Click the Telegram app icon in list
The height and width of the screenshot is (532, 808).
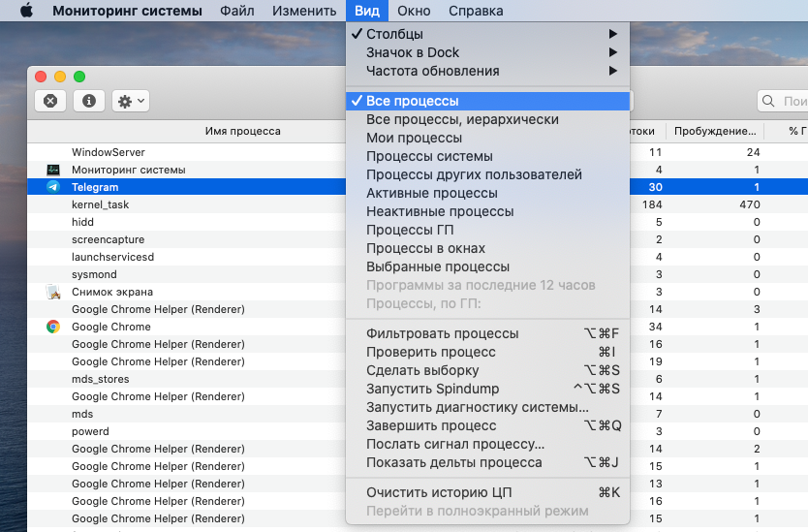click(53, 187)
